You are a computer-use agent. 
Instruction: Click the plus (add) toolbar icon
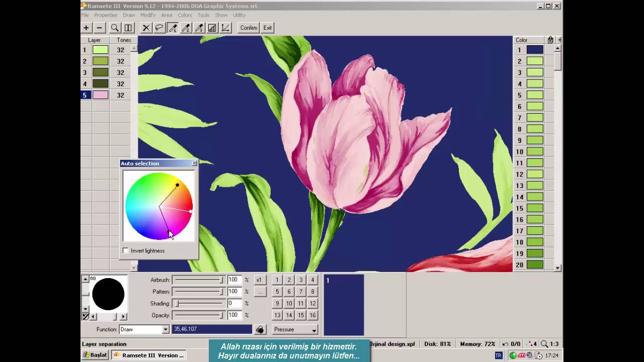tap(86, 28)
